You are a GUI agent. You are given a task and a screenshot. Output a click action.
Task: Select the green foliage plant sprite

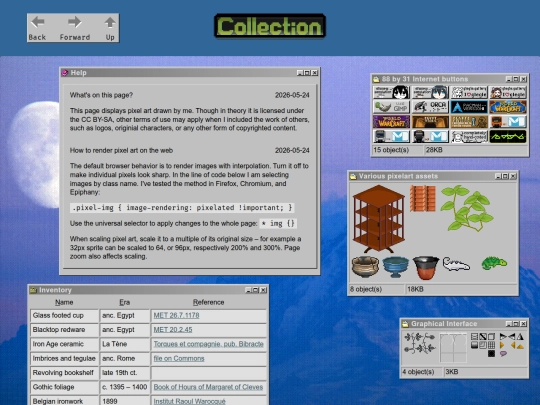[x=467, y=208]
